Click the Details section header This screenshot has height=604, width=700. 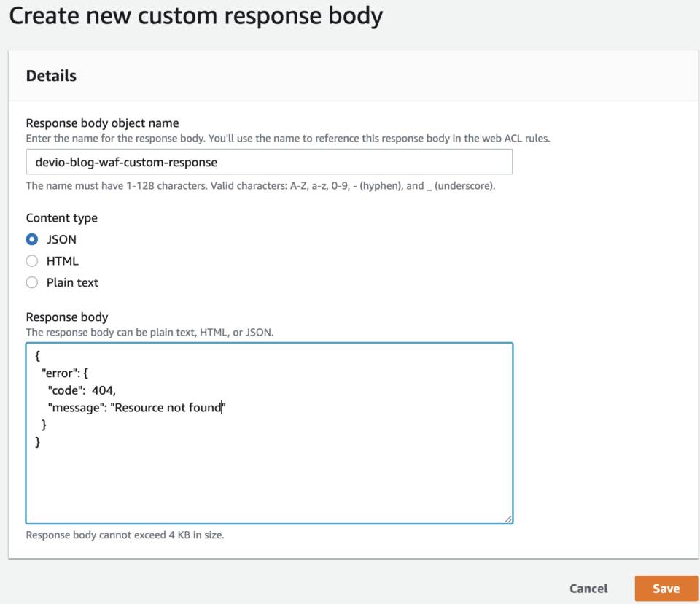coord(50,75)
